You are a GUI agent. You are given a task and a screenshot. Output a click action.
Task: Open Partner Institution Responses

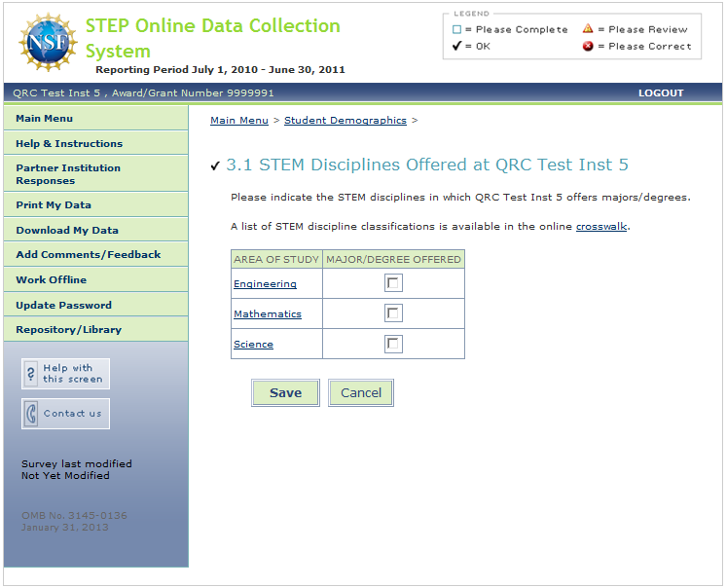(x=68, y=174)
